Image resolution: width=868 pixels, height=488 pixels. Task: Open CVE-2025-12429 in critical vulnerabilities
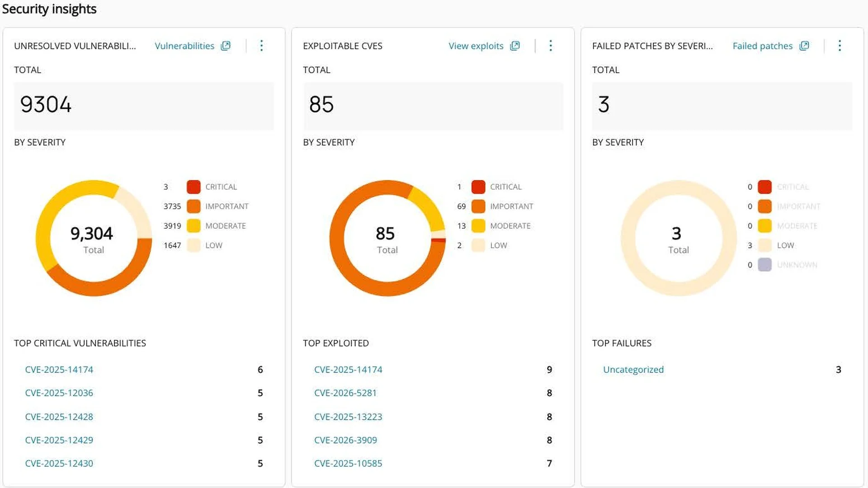[x=59, y=440]
